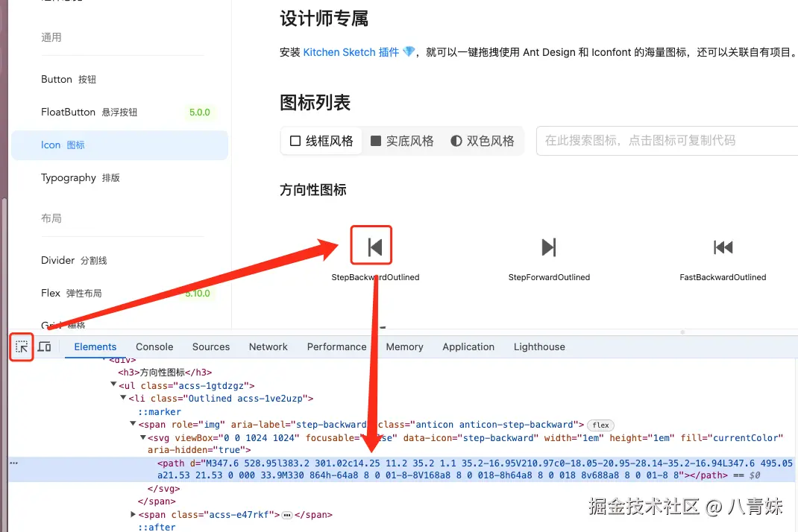Select the 双色风格 two-tone style option
Screen dimensions: 798x532
483,141
